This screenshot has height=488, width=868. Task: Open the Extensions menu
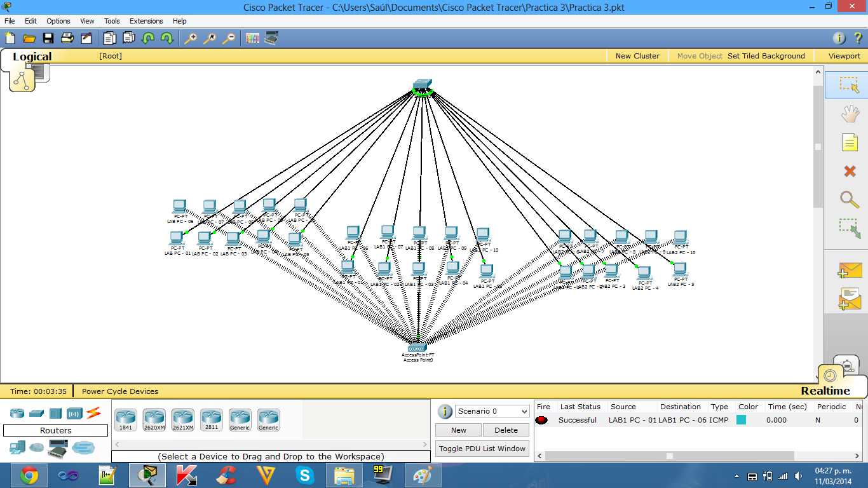[x=146, y=21]
